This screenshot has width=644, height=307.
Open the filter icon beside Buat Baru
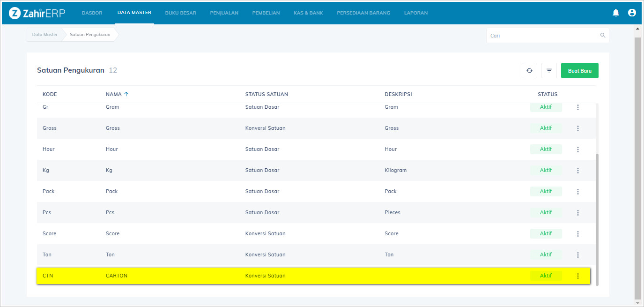[549, 71]
